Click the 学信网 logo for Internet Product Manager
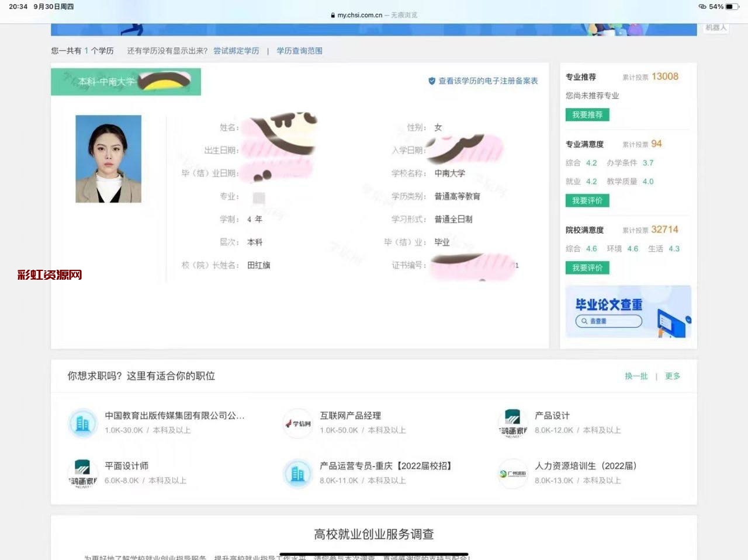 (298, 423)
